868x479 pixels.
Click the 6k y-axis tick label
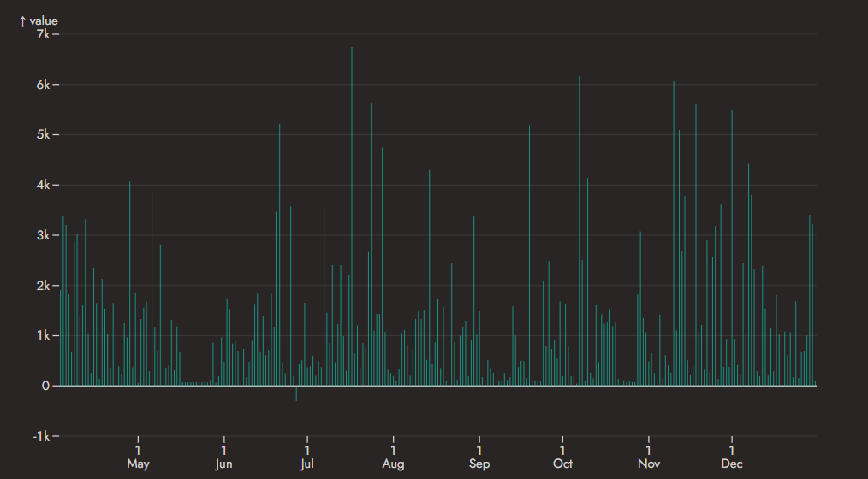pyautogui.click(x=44, y=85)
